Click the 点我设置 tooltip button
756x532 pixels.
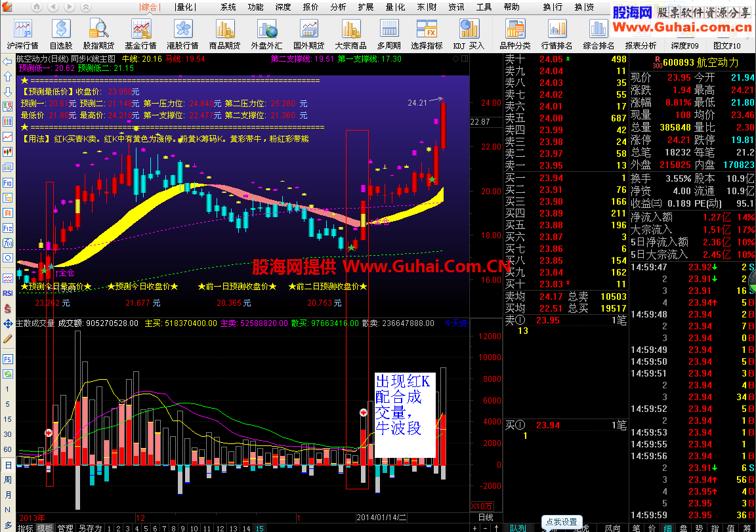tap(562, 522)
